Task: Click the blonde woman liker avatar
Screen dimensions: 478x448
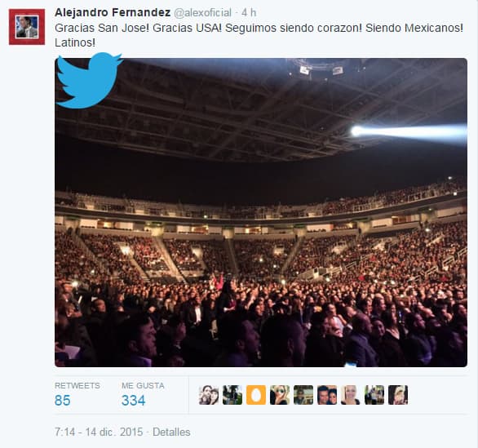Action: coord(351,395)
